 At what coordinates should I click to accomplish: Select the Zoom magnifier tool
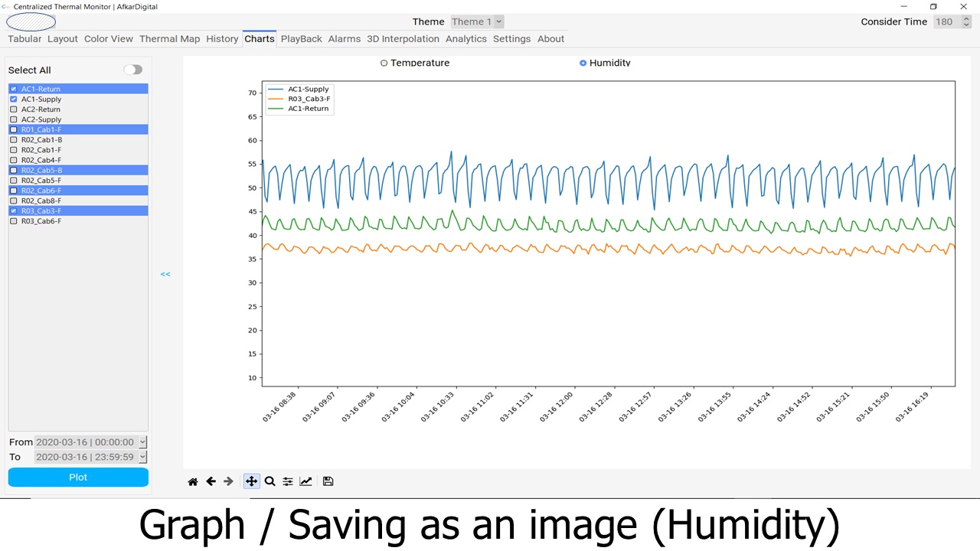click(x=269, y=481)
